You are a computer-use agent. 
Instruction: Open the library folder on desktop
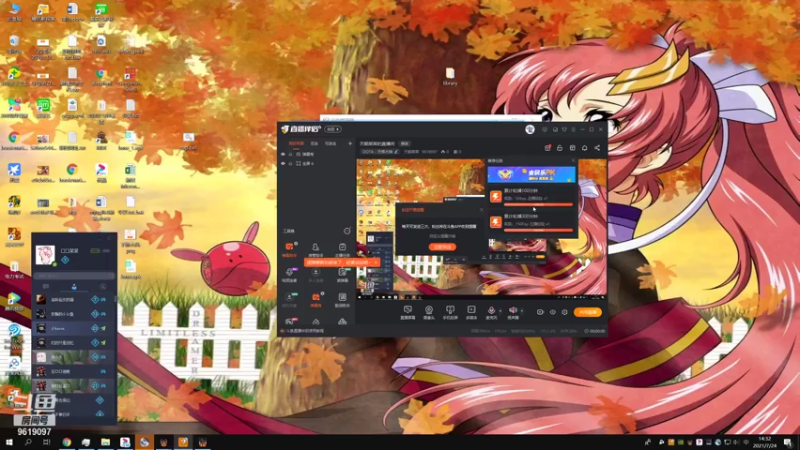[450, 77]
